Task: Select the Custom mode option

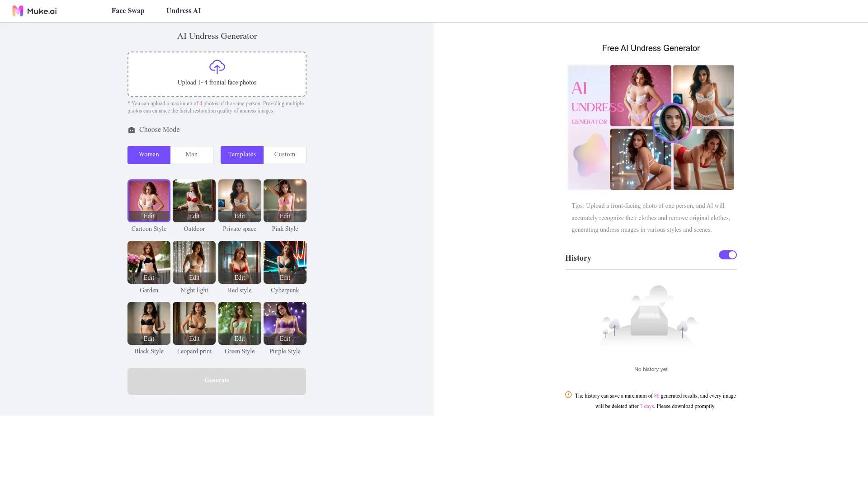Action: [284, 155]
